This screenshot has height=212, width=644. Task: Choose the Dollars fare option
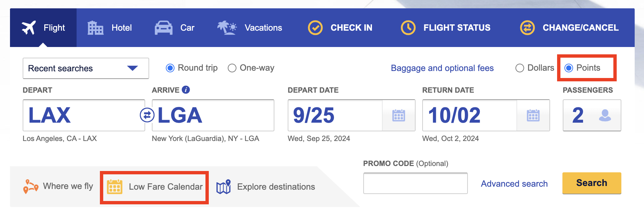point(520,68)
